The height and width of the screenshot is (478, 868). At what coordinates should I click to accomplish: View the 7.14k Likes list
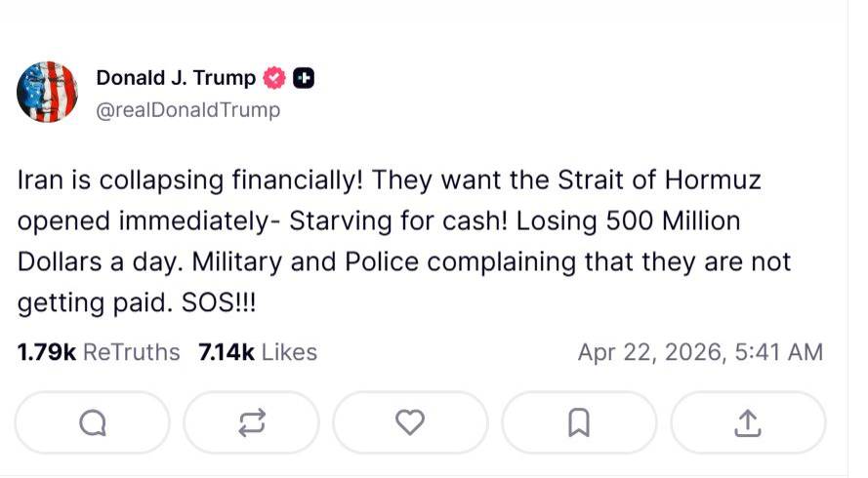[257, 352]
